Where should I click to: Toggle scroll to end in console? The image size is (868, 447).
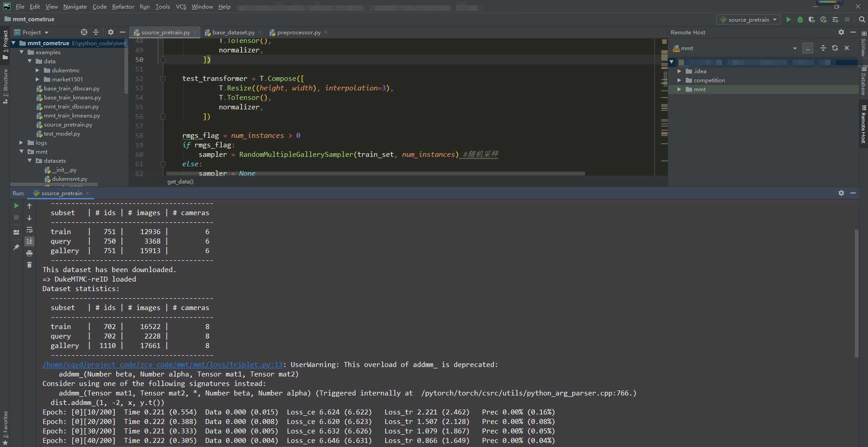29,241
